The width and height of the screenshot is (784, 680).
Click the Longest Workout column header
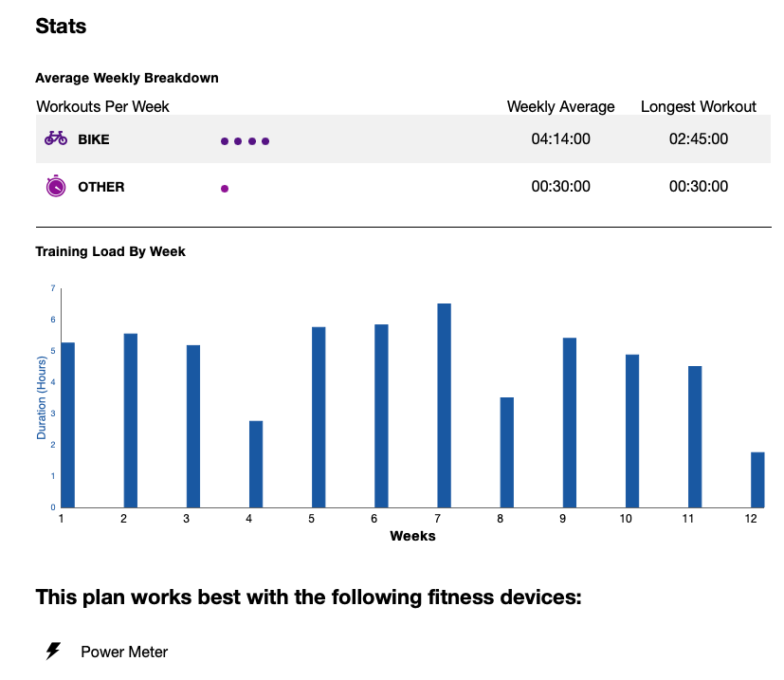(698, 106)
